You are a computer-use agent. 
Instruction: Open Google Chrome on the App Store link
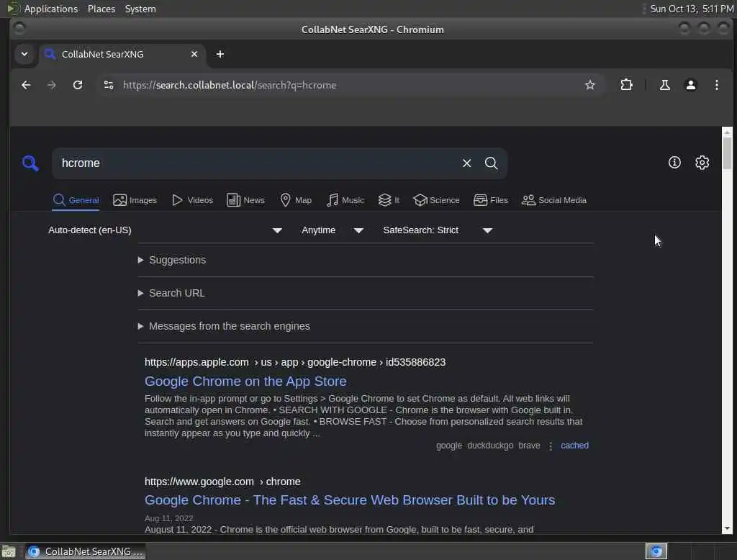[x=245, y=381]
